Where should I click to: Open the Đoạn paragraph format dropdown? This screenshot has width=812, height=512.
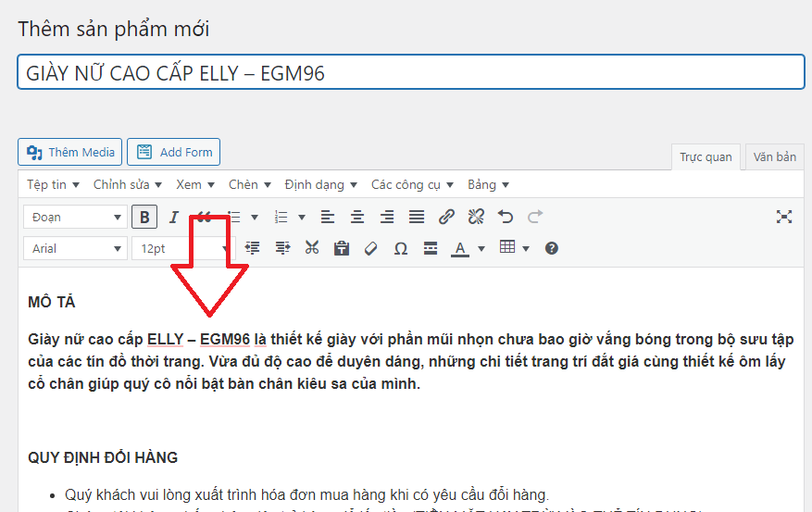(x=75, y=217)
